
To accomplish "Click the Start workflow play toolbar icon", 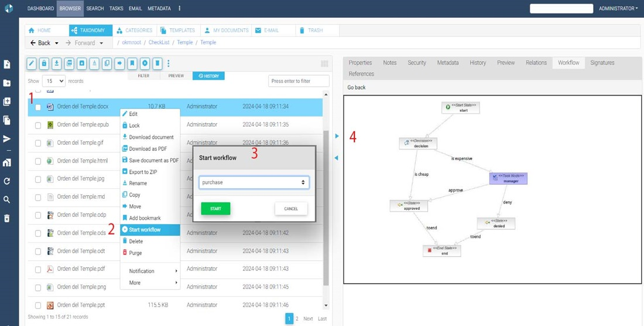I will (x=145, y=63).
